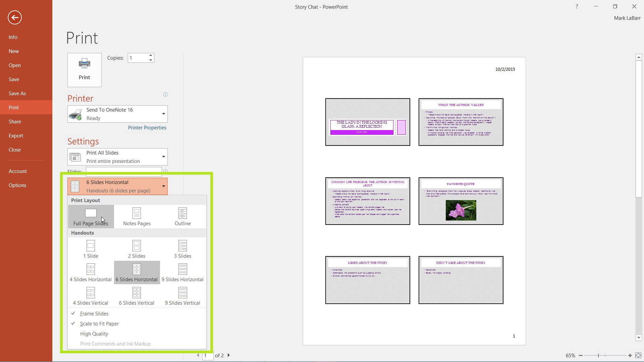Enable High Quality print option
The width and height of the screenshot is (644, 362).
click(x=94, y=333)
